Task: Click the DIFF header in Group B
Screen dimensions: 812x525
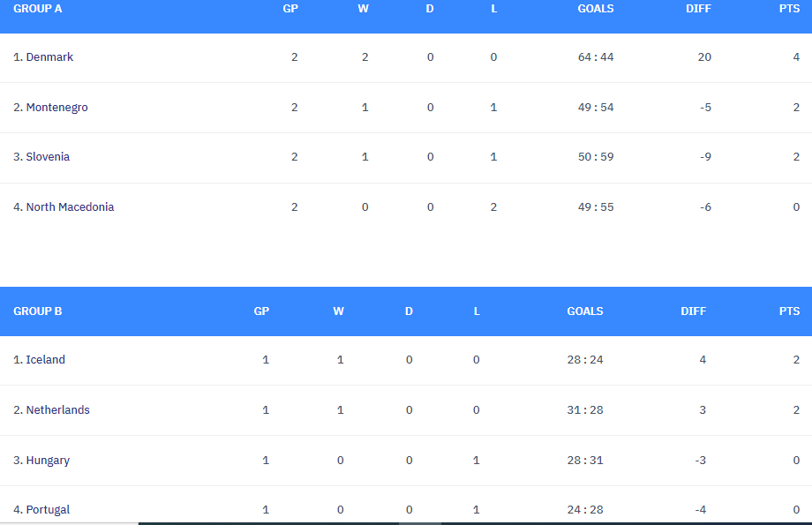Action: tap(693, 311)
